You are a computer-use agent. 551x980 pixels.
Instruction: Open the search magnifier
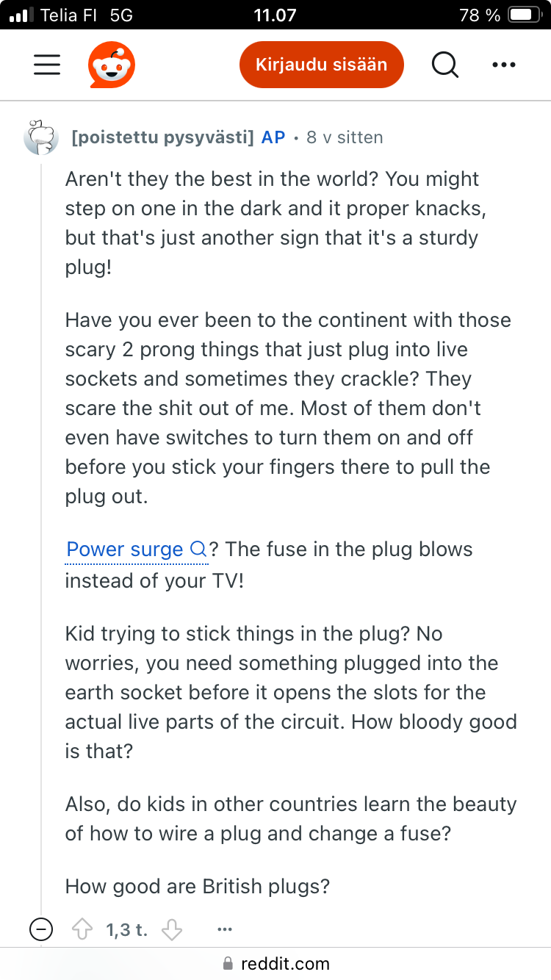pos(444,65)
